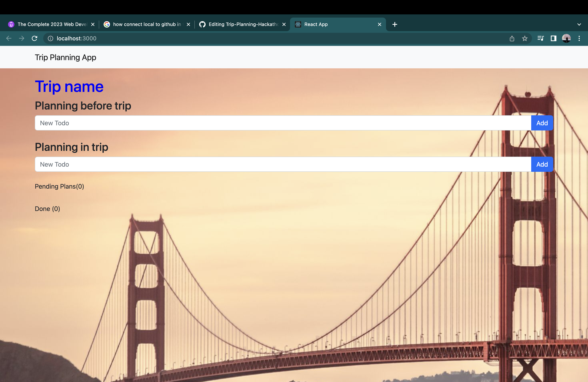Expand the tab search chevron
This screenshot has width=588, height=382.
coord(579,24)
